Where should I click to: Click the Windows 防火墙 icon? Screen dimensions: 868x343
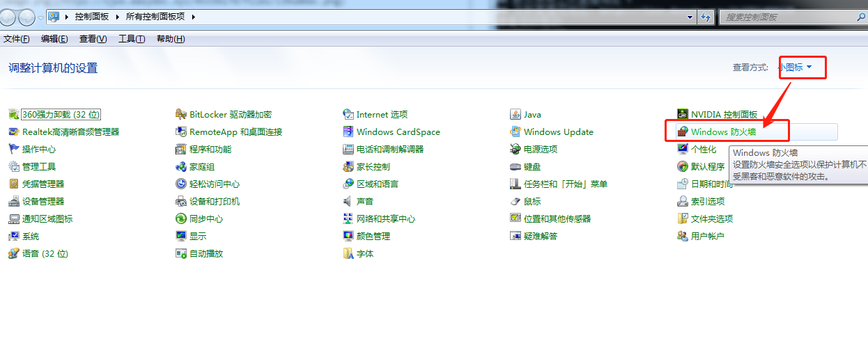coord(683,131)
